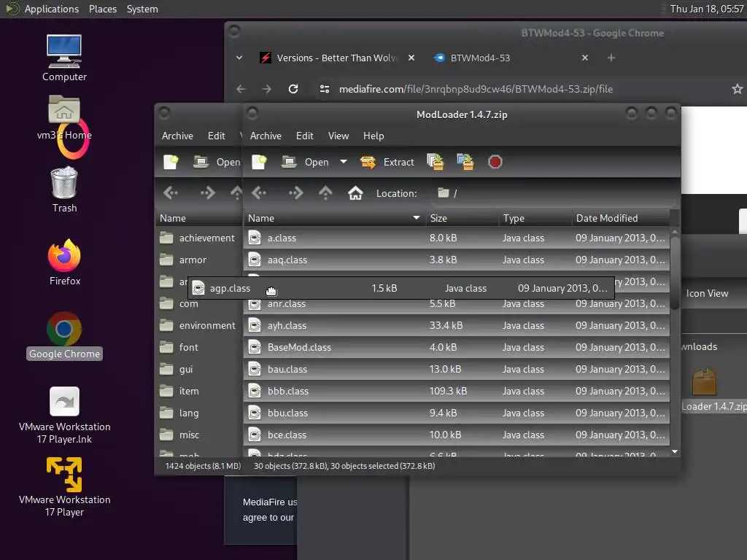Expand the Open recent dropdown arrow
The width and height of the screenshot is (747, 560).
coord(344,162)
